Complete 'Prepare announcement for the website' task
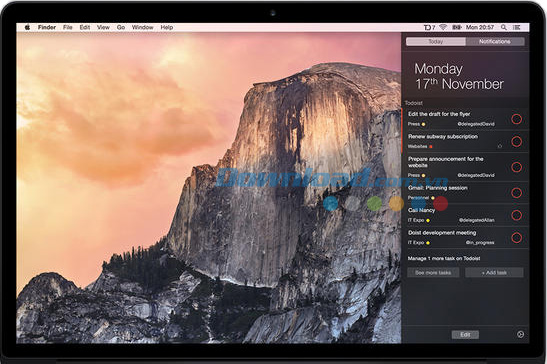 [517, 167]
